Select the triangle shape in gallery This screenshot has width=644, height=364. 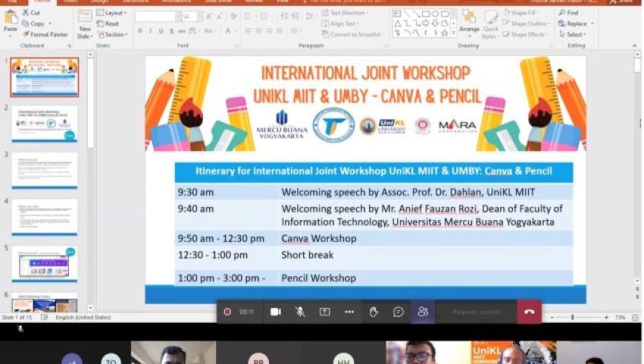click(x=398, y=24)
